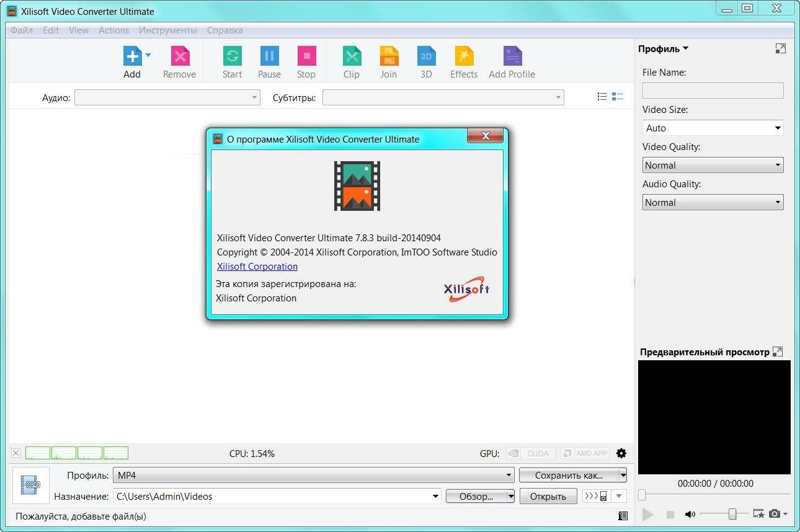Open the Аудио dropdown
The height and width of the screenshot is (532, 800).
[x=167, y=97]
